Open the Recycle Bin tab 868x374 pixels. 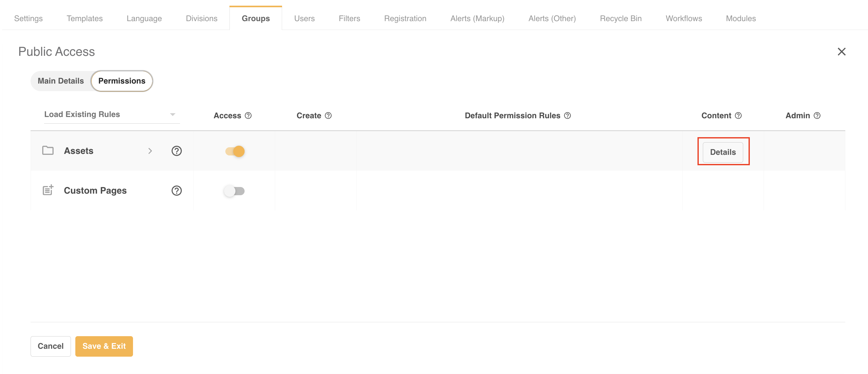pyautogui.click(x=621, y=19)
